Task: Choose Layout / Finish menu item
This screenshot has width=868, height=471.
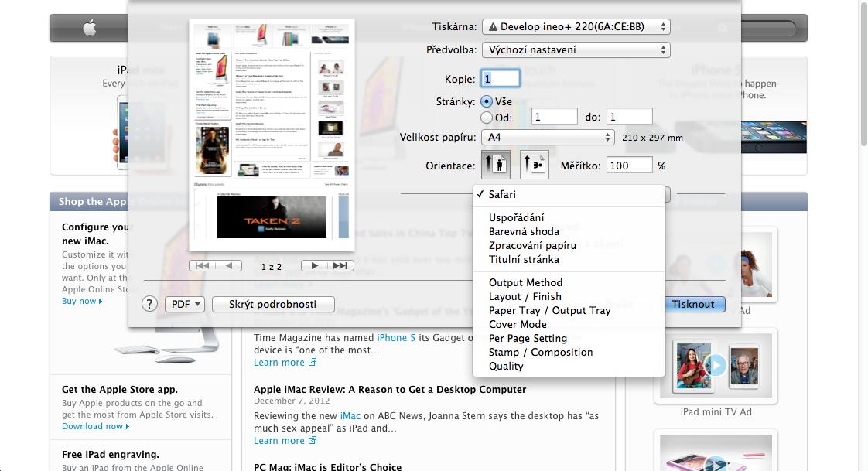Action: coord(569,296)
